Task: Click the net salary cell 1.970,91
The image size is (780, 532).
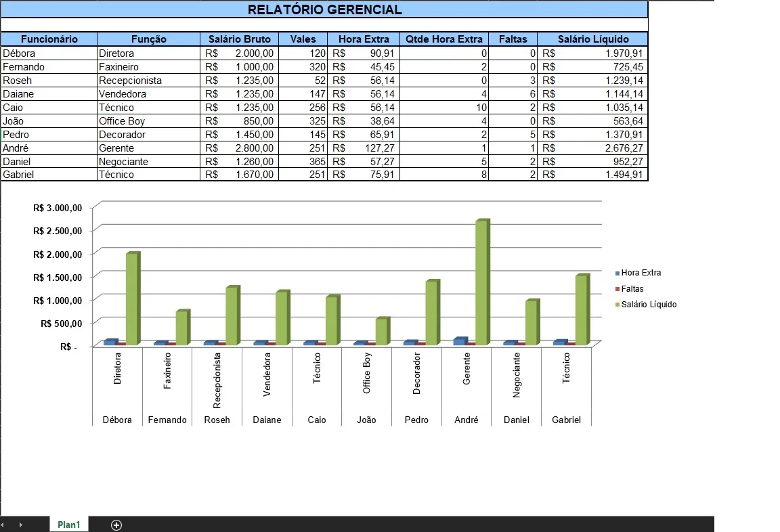Action: click(593, 53)
